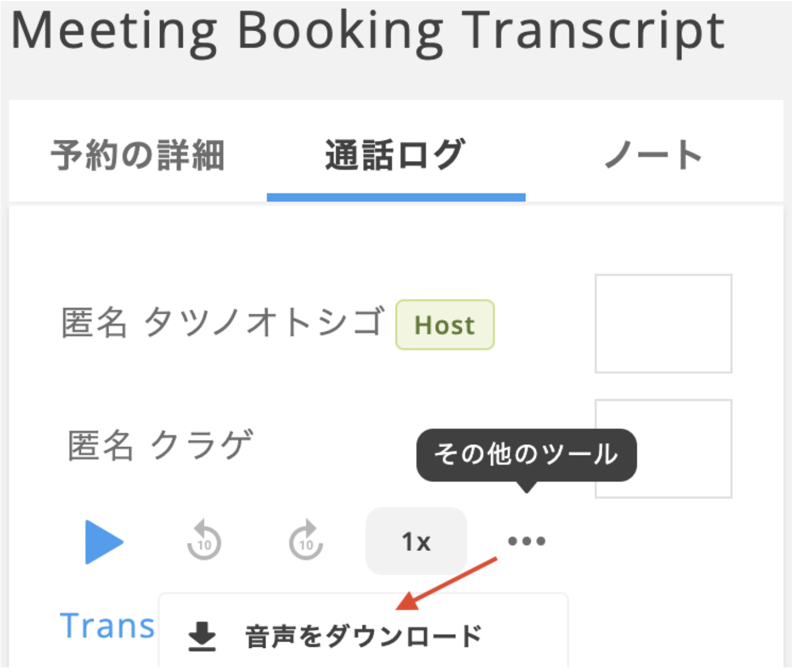Click the green Host badge

point(445,325)
